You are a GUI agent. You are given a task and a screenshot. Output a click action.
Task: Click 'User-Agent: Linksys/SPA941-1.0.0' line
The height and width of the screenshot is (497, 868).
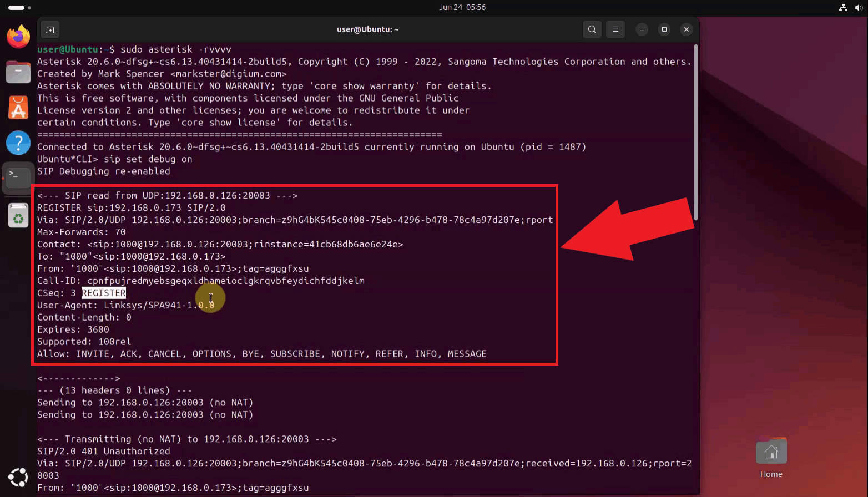(x=126, y=306)
